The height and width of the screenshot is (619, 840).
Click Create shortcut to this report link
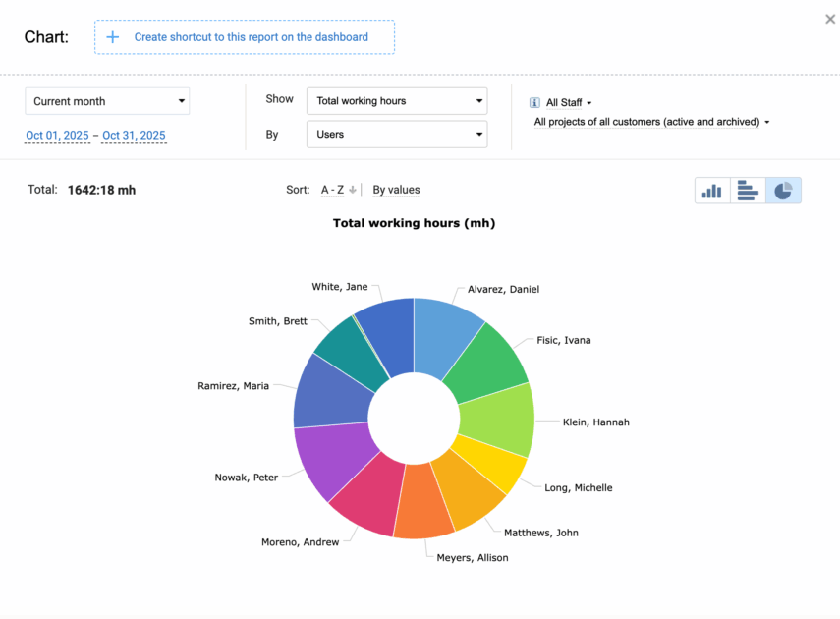coord(252,37)
